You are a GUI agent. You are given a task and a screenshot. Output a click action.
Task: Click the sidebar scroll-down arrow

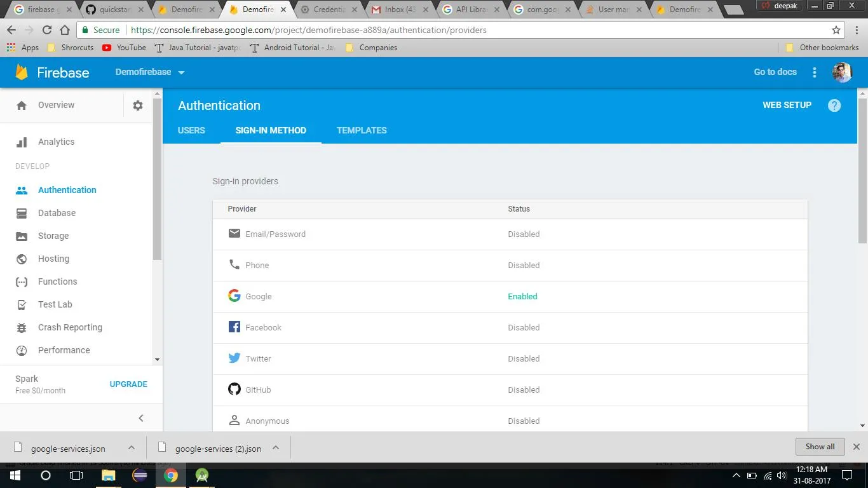(157, 359)
